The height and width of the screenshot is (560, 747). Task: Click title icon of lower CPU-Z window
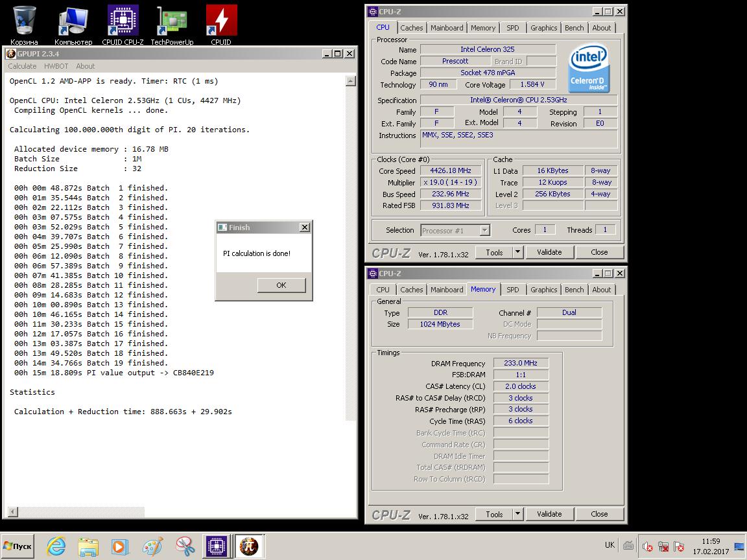click(x=373, y=274)
